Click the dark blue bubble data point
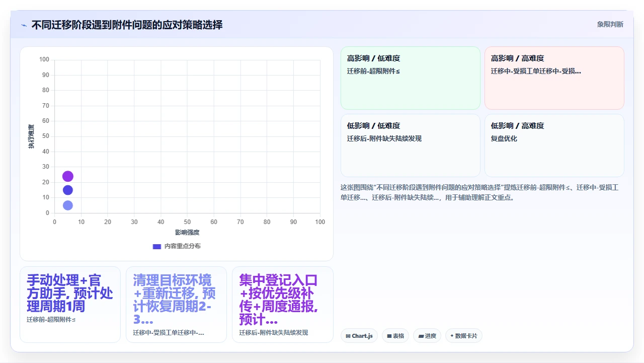 pos(68,190)
